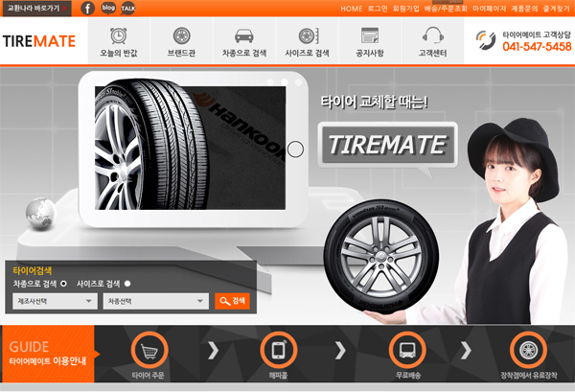Select the 차종으로 검색 car icon
Image resolution: width=575 pixels, height=392 pixels.
pyautogui.click(x=244, y=36)
